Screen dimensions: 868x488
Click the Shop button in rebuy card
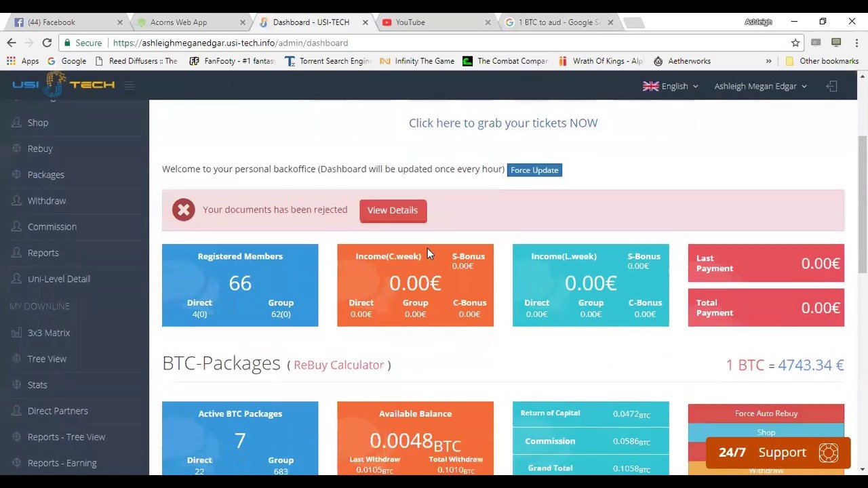pyautogui.click(x=766, y=432)
